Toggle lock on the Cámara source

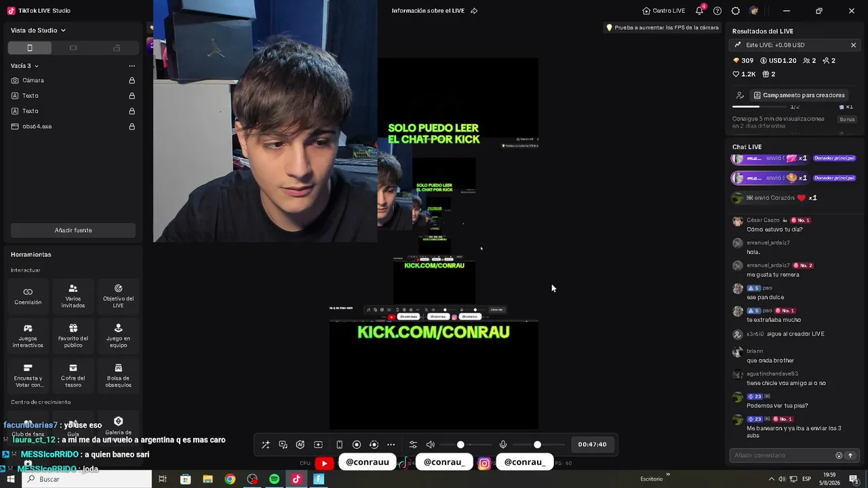pos(132,80)
